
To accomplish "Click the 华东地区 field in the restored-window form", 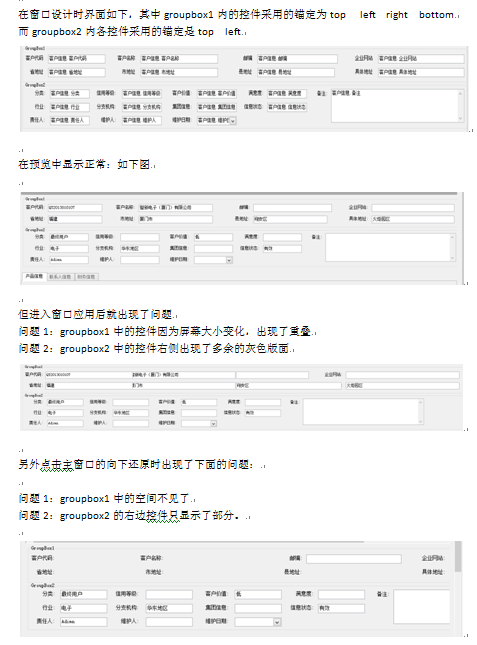I will (169, 608).
